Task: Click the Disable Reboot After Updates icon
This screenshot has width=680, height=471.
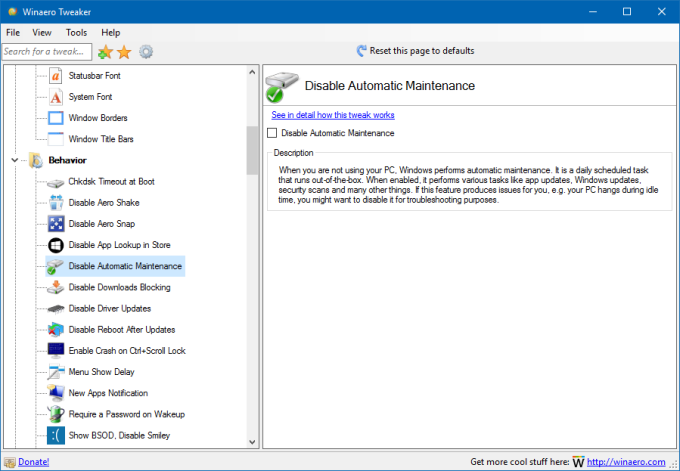Action: pyautogui.click(x=56, y=329)
